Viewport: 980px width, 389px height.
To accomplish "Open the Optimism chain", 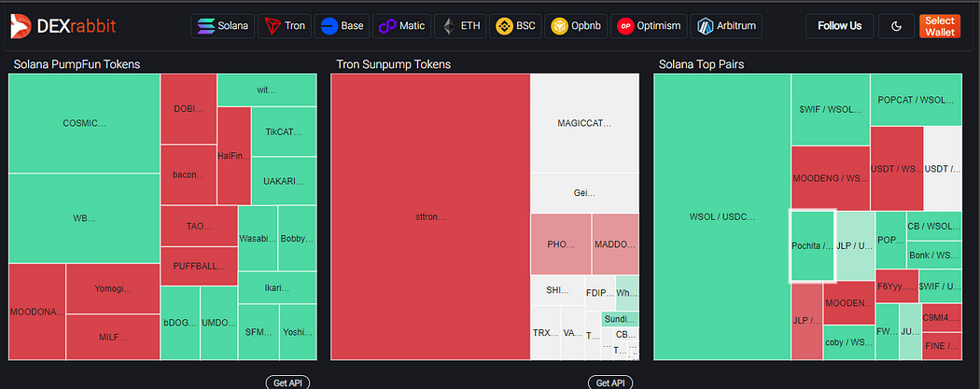I will [649, 26].
